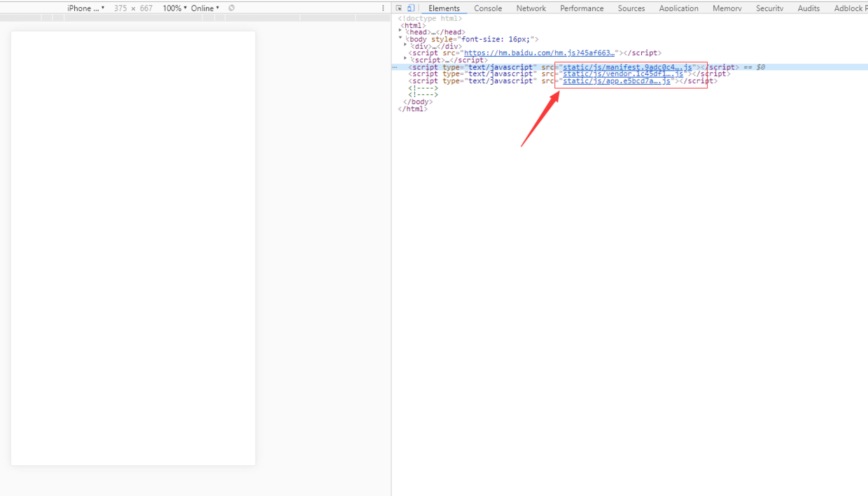Collapse the body element node

click(x=400, y=38)
